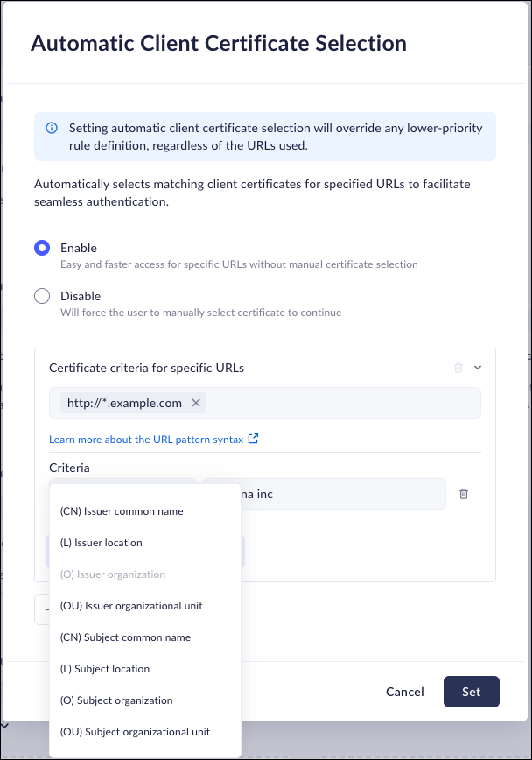Choose (CN) Issuer common name
Screen dimensions: 532x760
click(122, 511)
